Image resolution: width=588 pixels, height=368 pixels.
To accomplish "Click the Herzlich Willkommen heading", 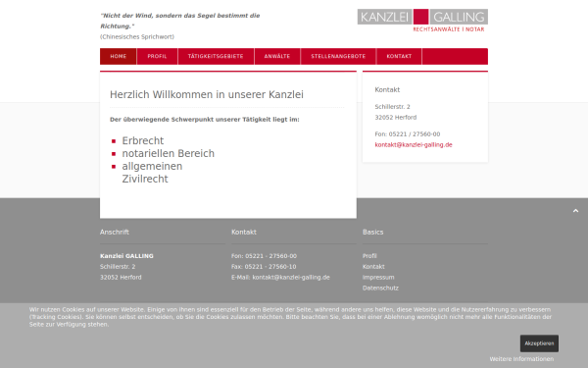I will tap(207, 94).
